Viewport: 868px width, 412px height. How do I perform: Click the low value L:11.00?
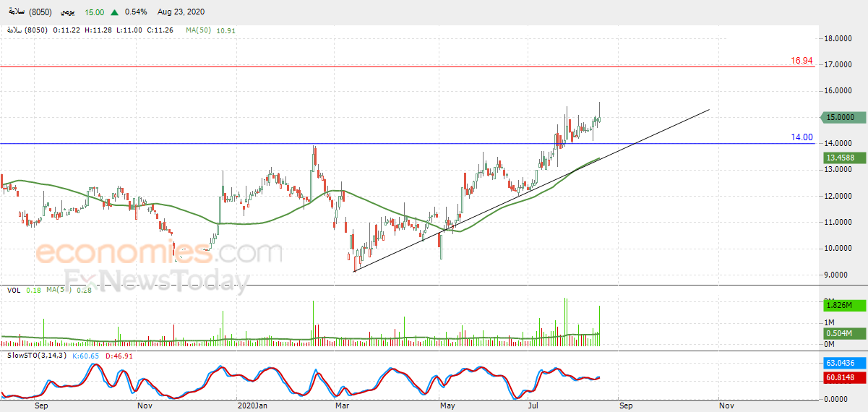(x=129, y=30)
